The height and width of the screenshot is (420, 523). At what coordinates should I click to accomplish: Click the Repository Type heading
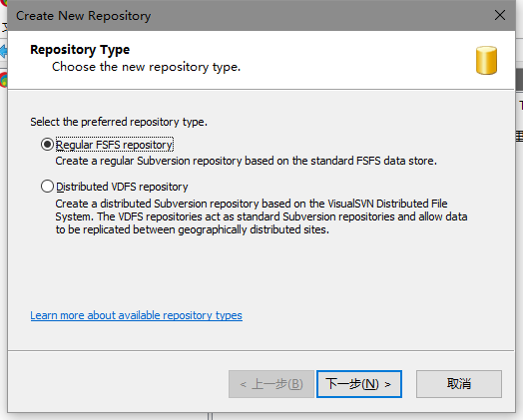[x=80, y=49]
